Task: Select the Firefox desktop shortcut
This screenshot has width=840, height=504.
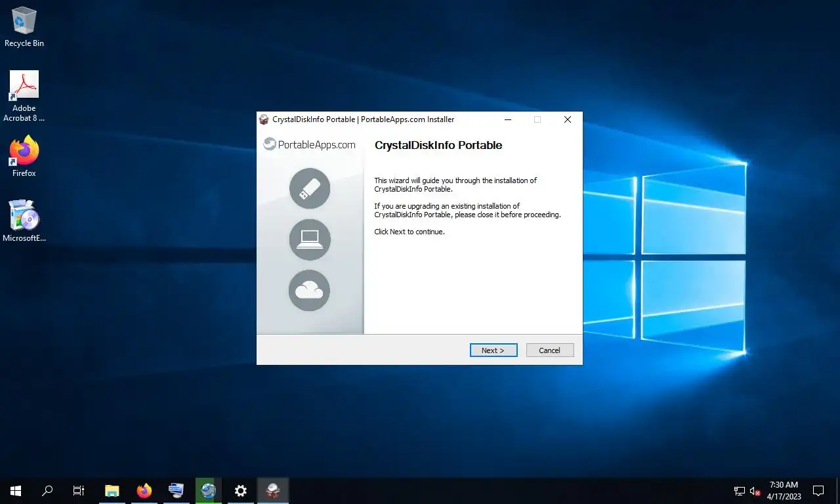Action: (x=24, y=156)
